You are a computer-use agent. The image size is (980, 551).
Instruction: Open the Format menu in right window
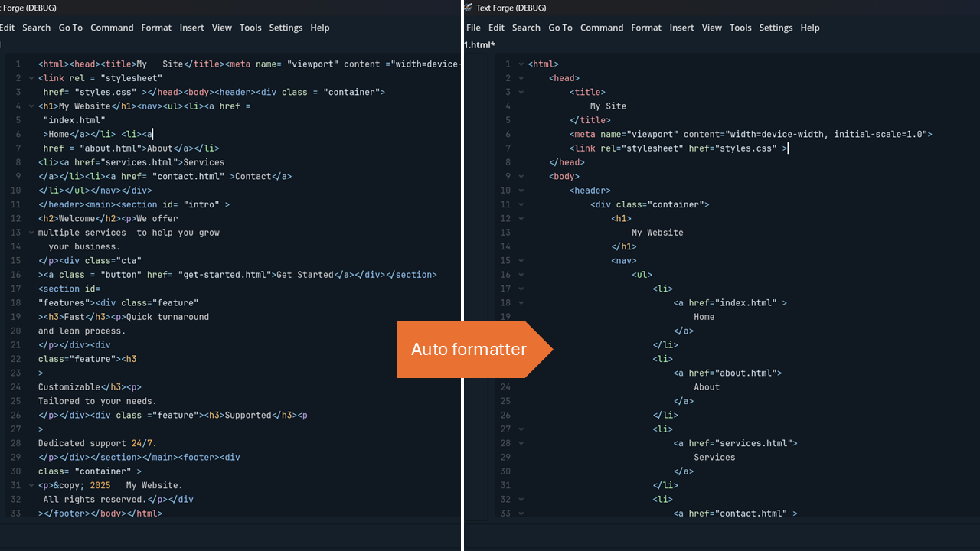coord(646,28)
